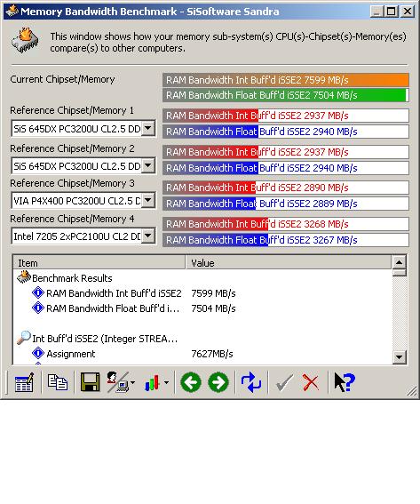
Task: Click the blue refresh arrows icon
Action: pyautogui.click(x=251, y=382)
